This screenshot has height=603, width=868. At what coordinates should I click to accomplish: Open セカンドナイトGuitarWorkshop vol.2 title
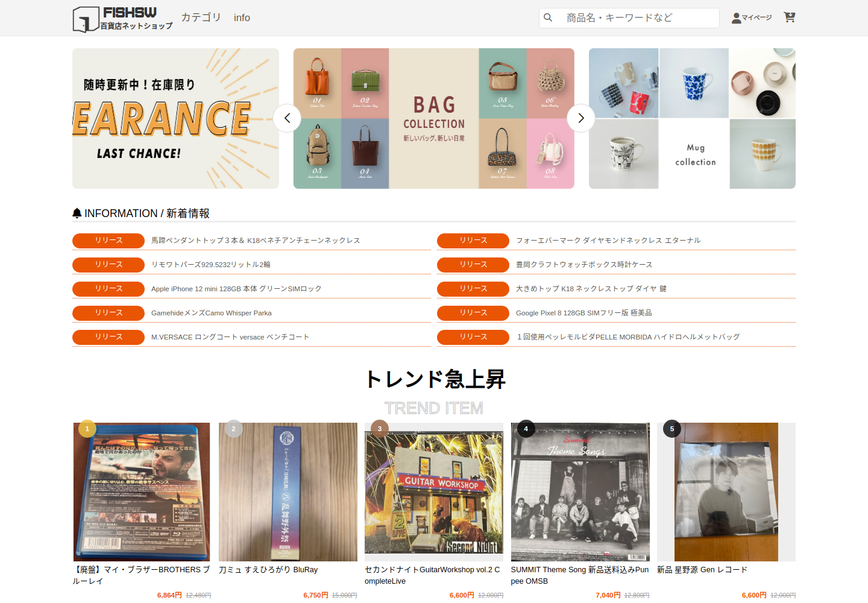coord(433,575)
